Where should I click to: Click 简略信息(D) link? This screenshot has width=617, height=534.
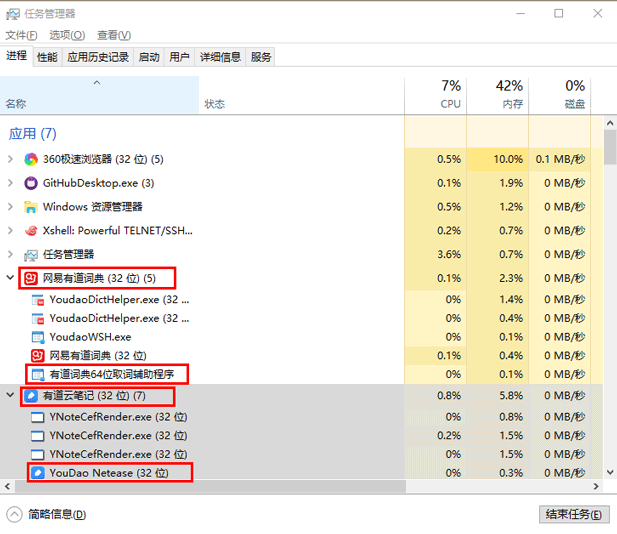pos(57,514)
